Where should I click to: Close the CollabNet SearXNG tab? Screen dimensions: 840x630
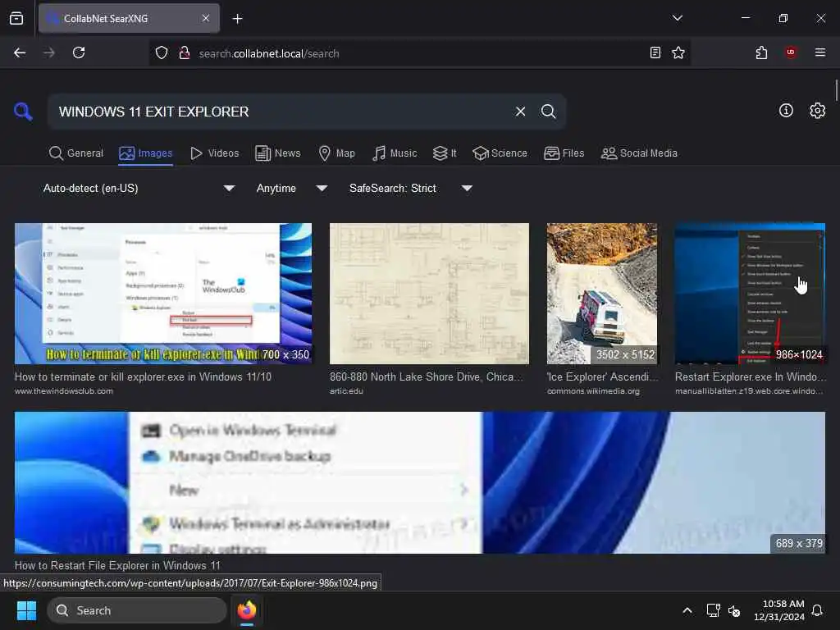click(x=206, y=18)
